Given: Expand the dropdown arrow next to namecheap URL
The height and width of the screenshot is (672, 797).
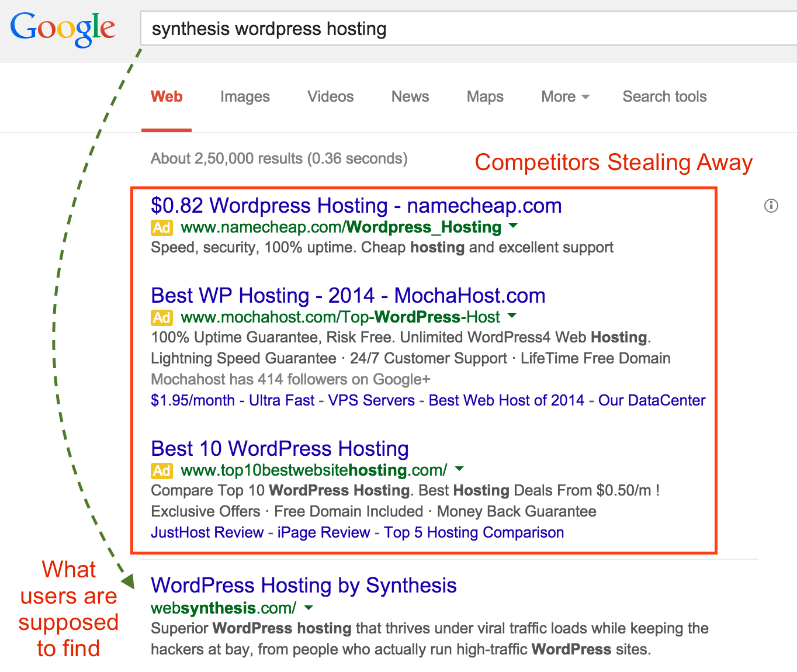Looking at the screenshot, I should [x=513, y=227].
